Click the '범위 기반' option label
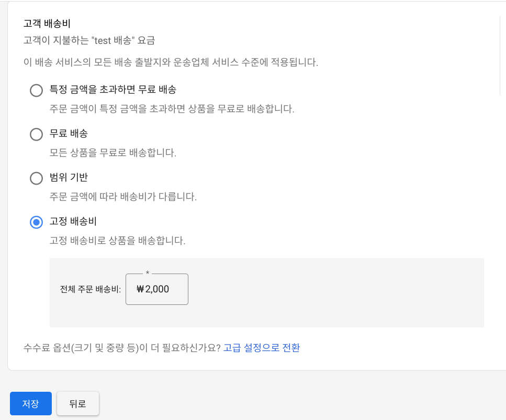506x420 pixels. coord(69,177)
